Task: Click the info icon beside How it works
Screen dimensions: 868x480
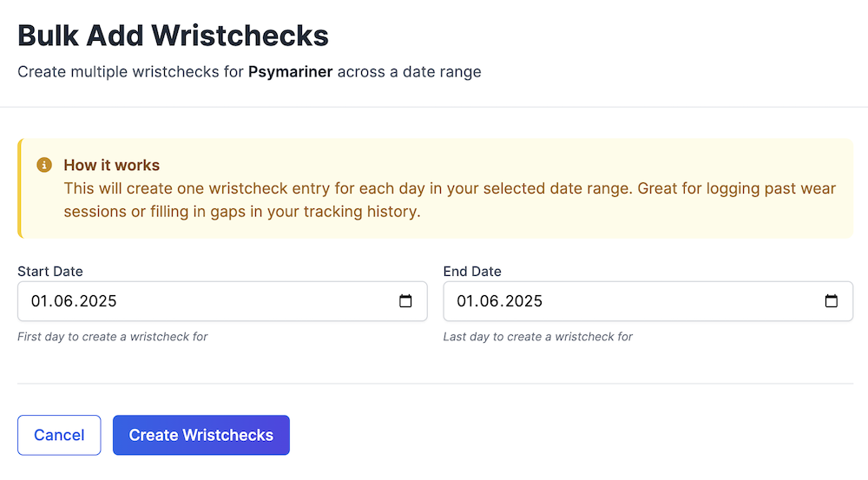Action: pyautogui.click(x=44, y=165)
